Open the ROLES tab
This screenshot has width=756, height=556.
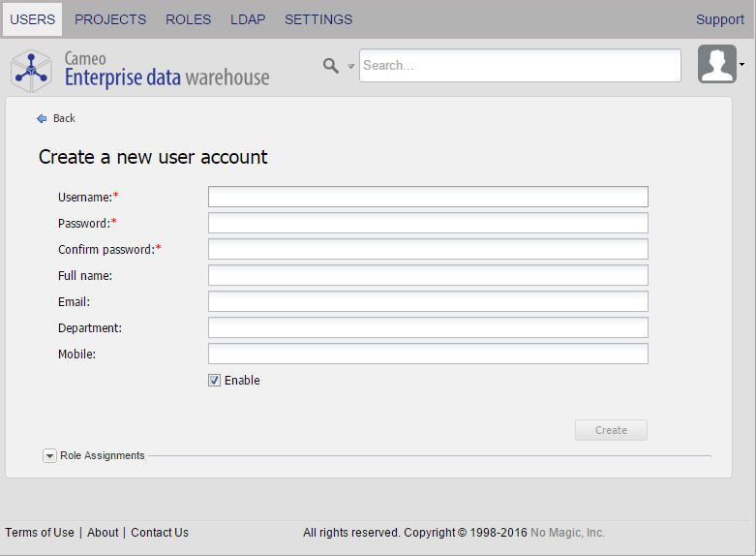tap(188, 19)
